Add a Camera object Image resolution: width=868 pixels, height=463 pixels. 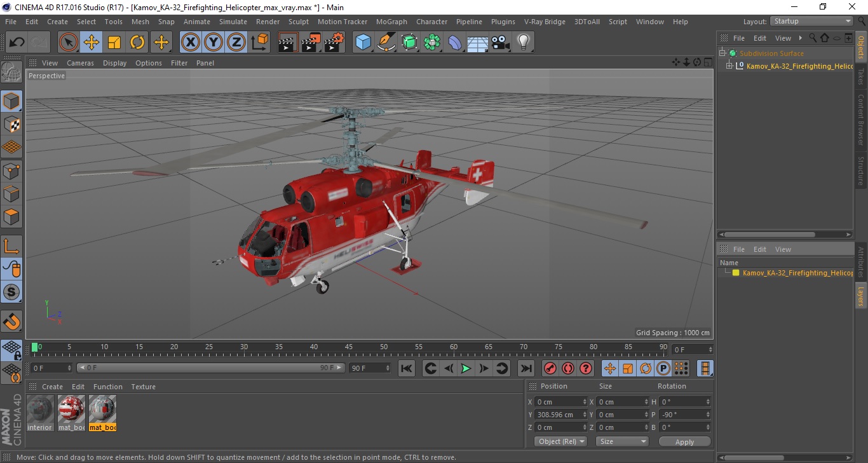point(501,43)
